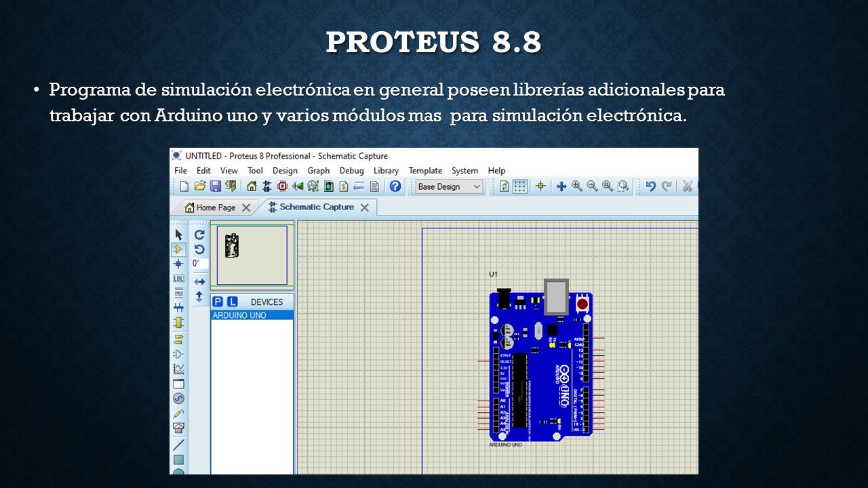
Task: Save the project with the floppy disk icon
Action: pos(215,186)
